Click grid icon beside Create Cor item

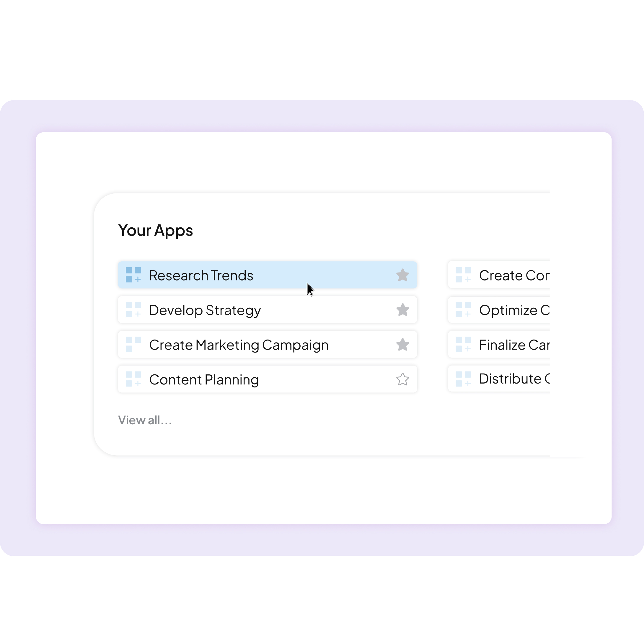coord(463,275)
